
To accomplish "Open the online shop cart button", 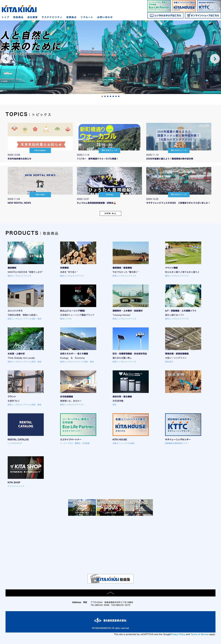I will coord(203,15).
